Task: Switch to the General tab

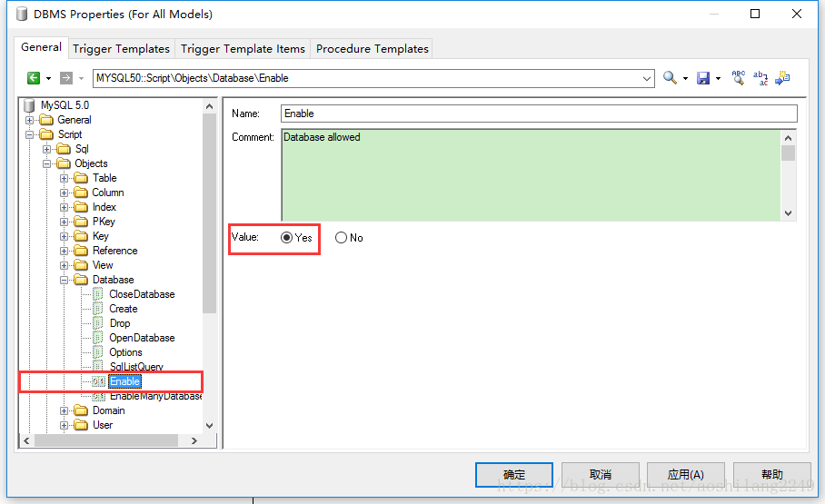Action: 41,47
